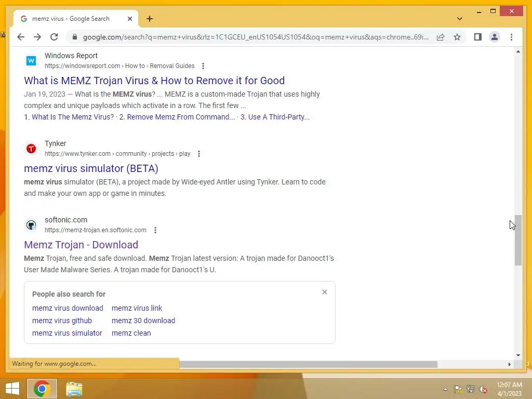Search for memz 30 download
The width and height of the screenshot is (532, 399).
143,321
